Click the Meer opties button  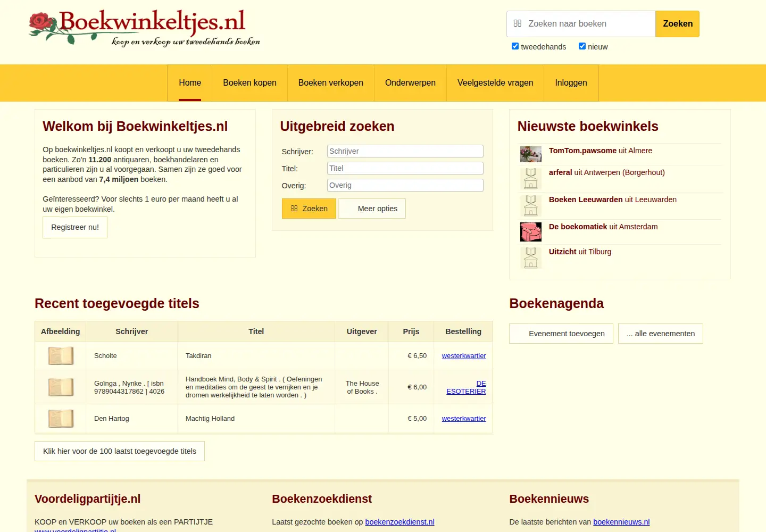click(x=372, y=209)
